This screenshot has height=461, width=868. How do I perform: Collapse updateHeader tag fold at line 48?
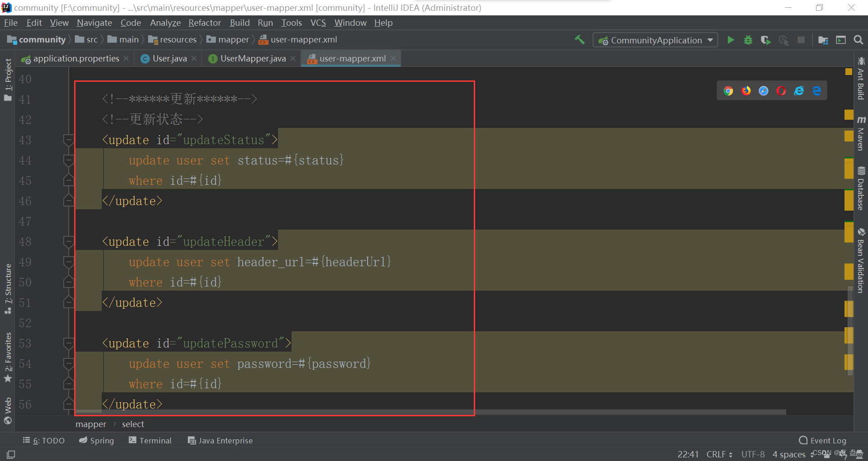coord(68,242)
